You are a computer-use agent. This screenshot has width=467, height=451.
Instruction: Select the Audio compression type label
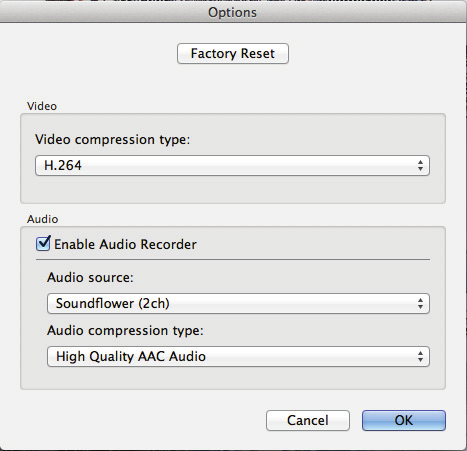[125, 330]
